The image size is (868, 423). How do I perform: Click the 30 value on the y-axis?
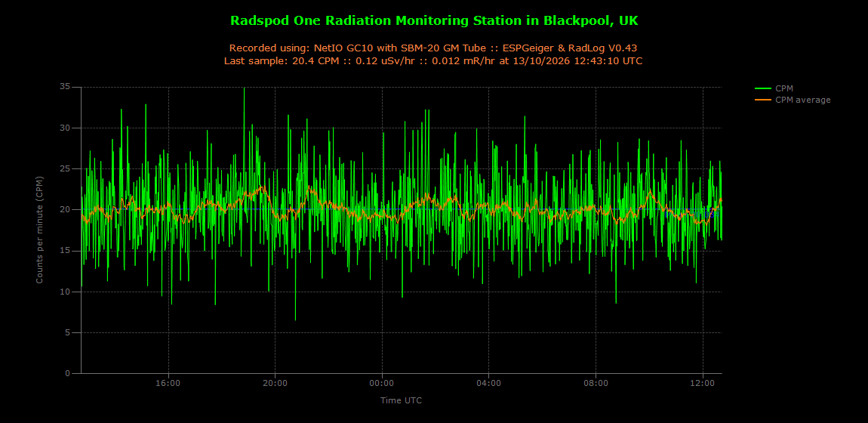point(66,128)
